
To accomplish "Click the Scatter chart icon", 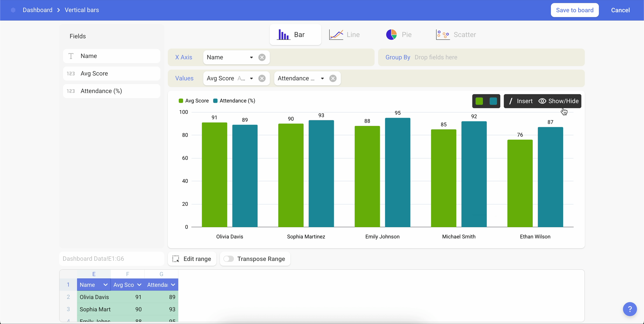I will (x=442, y=35).
